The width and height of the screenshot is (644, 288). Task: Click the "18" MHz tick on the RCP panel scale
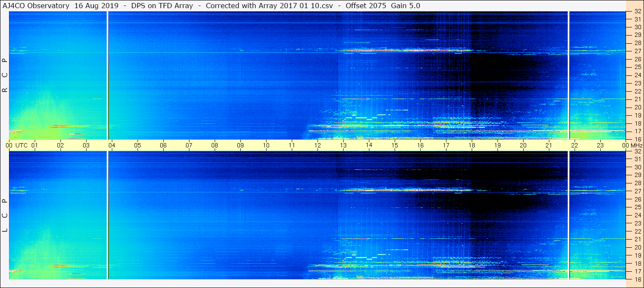(x=637, y=123)
